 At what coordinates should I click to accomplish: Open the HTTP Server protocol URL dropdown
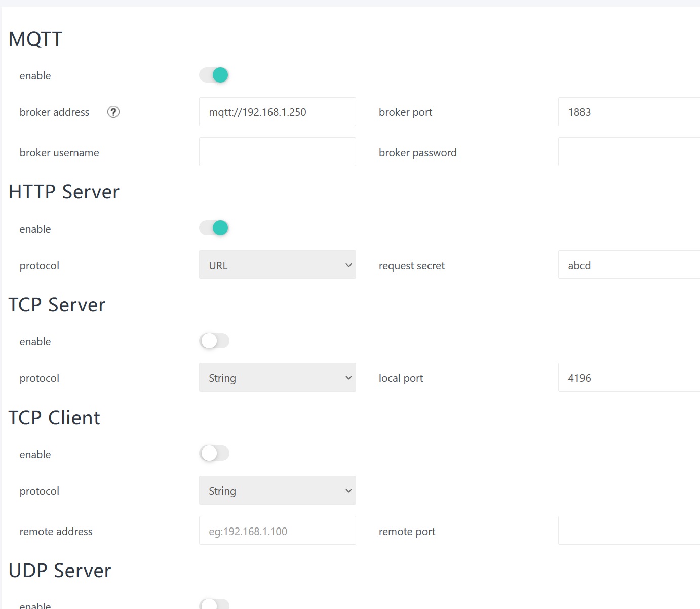(277, 265)
